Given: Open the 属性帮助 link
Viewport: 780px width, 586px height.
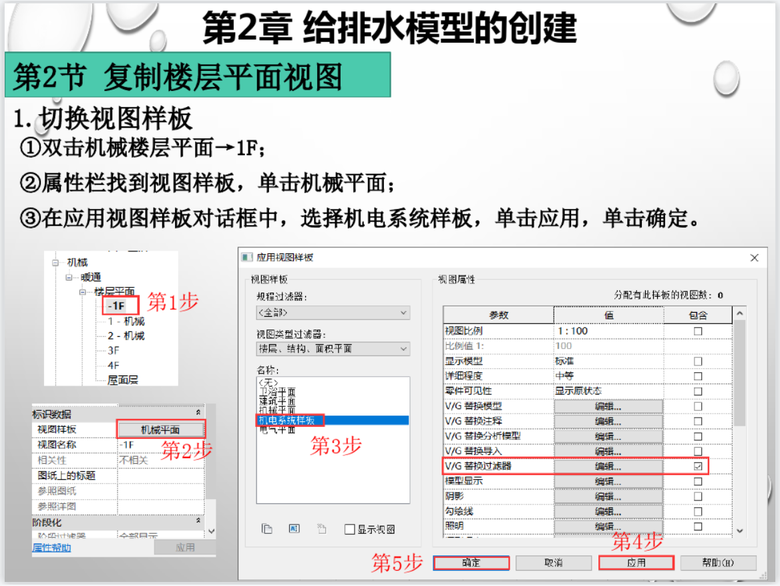Looking at the screenshot, I should pos(50,547).
